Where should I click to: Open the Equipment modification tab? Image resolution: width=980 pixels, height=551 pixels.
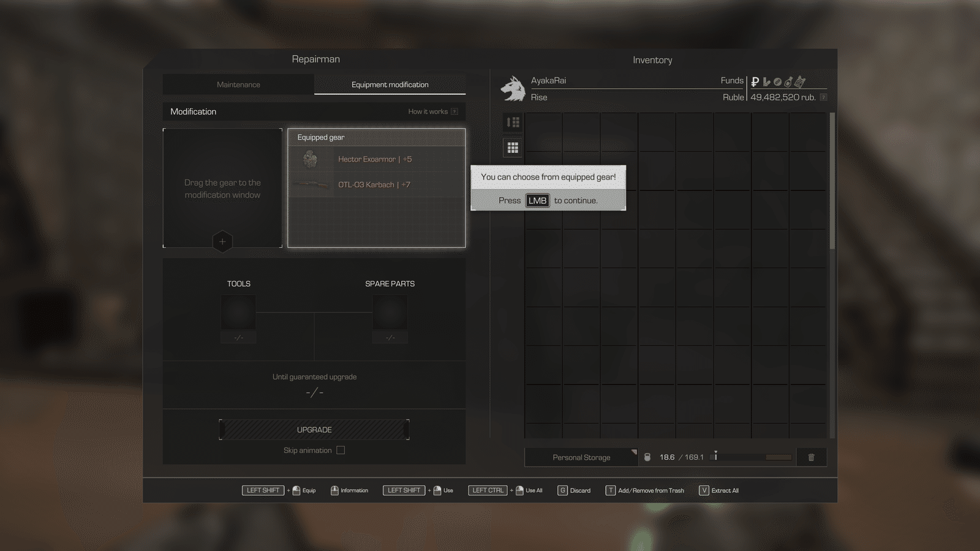coord(390,84)
